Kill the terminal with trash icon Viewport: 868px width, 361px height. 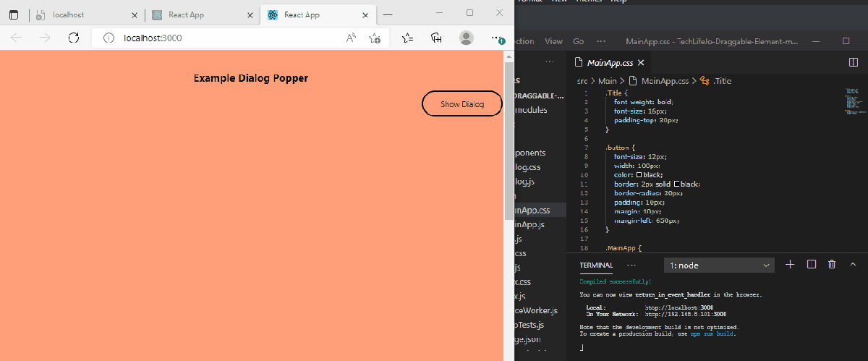832,265
